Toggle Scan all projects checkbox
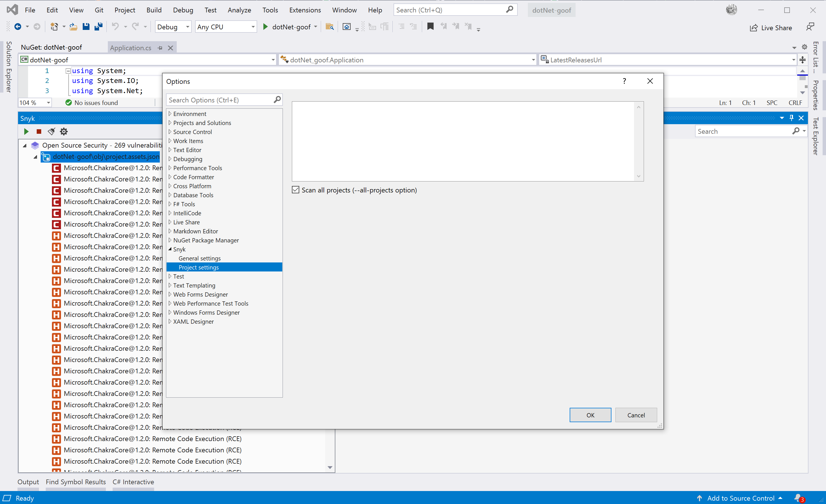826x504 pixels. coord(295,190)
